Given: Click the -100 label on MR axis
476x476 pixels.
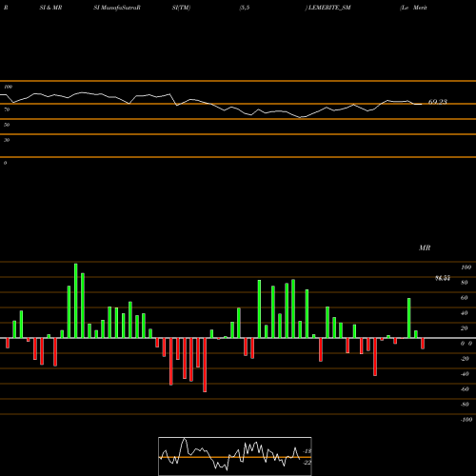Looking at the screenshot, I should (466, 420).
